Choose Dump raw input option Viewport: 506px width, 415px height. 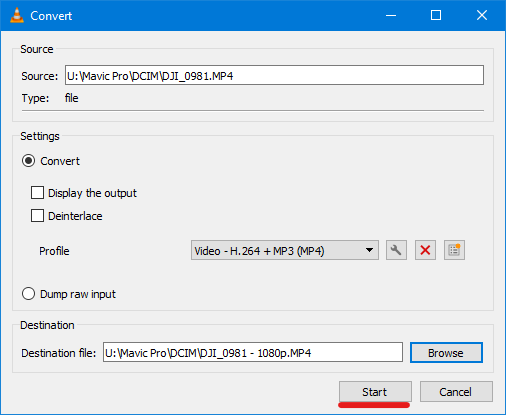point(28,294)
